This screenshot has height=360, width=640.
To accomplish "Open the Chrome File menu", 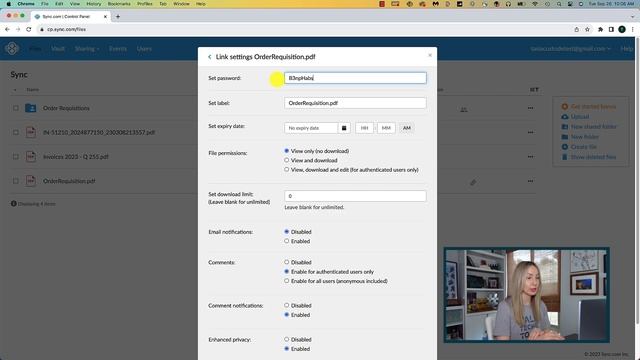I will pos(44,4).
